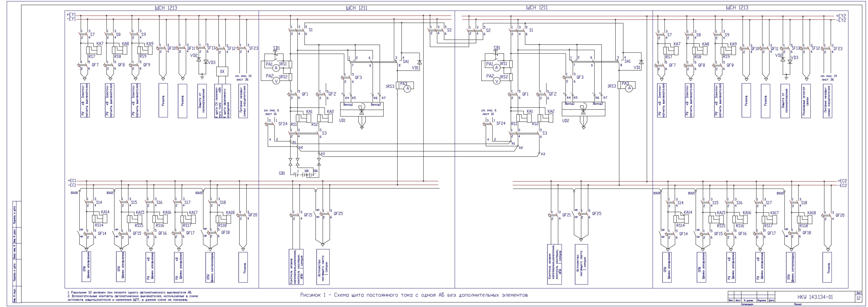Viewport: 868px width, 307px height.
Task: Click the 'Формат' label
Action: click(798, 304)
